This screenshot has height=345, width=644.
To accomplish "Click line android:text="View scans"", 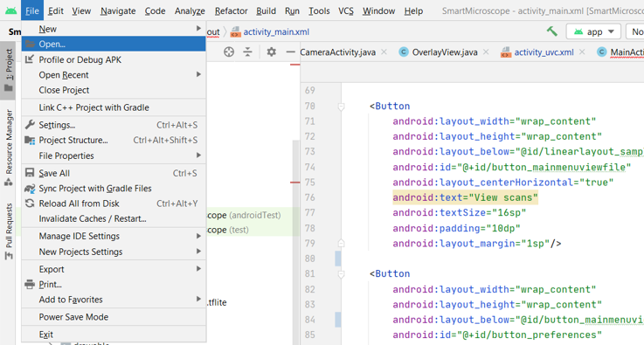I will click(x=465, y=197).
